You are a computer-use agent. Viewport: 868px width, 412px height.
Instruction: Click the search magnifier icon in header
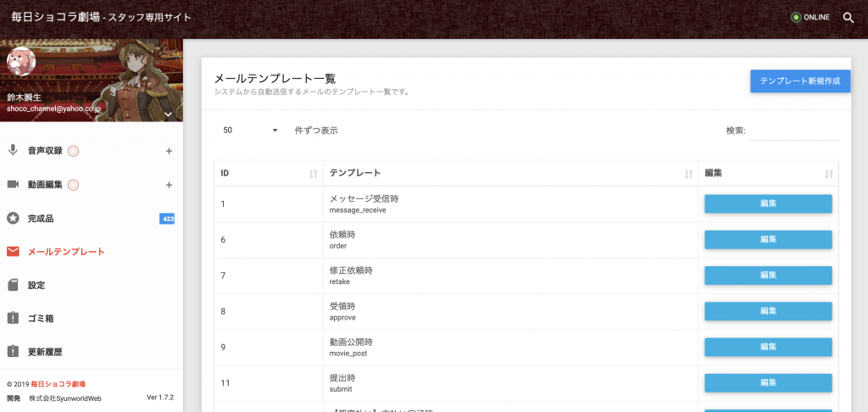[849, 18]
